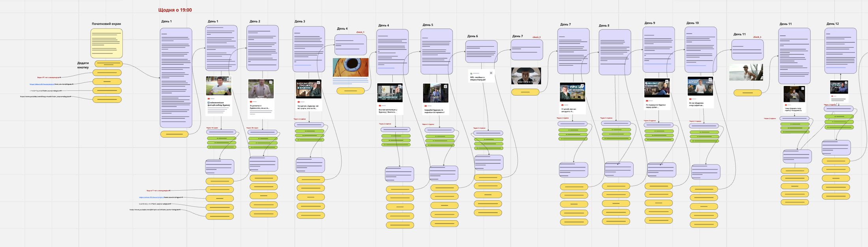Select the yellow "Початковий екран" note card

point(107,43)
